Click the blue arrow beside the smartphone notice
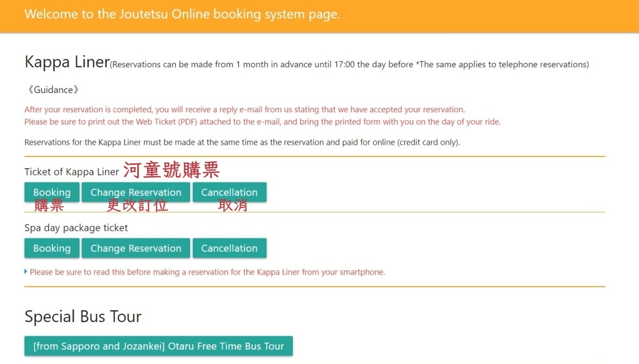Image resolution: width=639 pixels, height=364 pixels. click(26, 272)
